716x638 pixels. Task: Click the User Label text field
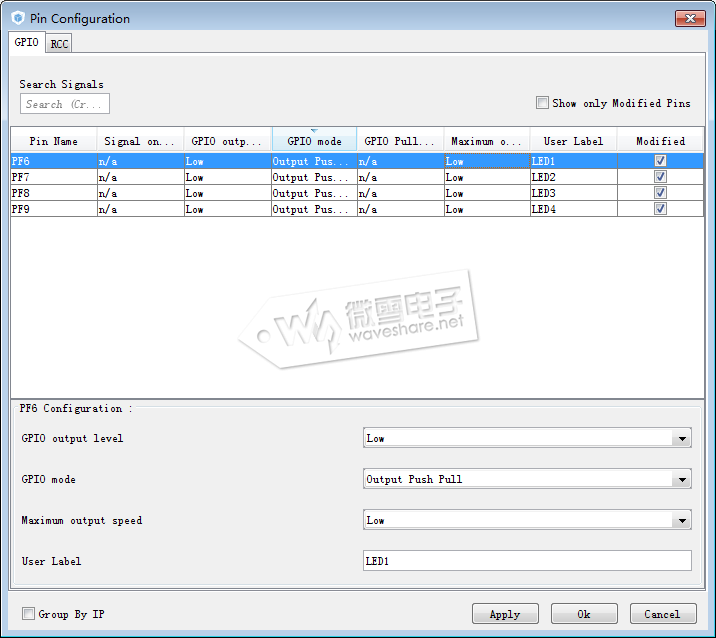(527, 561)
